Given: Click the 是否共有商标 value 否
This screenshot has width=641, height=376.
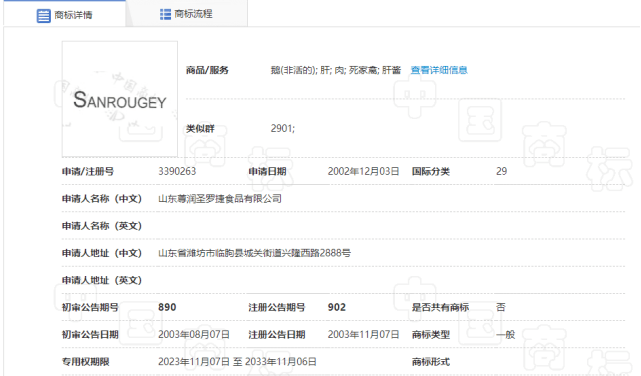Looking at the screenshot, I should [x=501, y=307].
